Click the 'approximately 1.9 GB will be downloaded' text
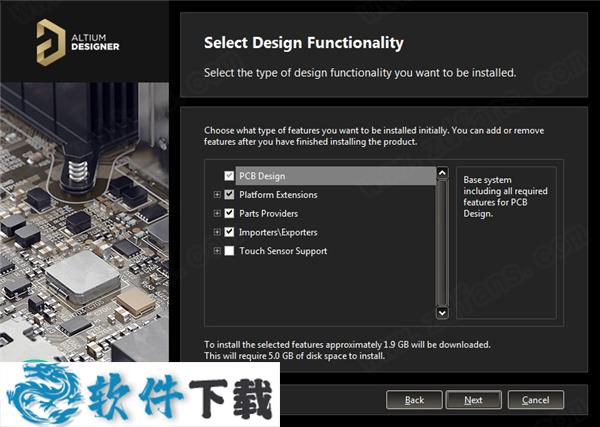600x427 pixels. (408, 344)
